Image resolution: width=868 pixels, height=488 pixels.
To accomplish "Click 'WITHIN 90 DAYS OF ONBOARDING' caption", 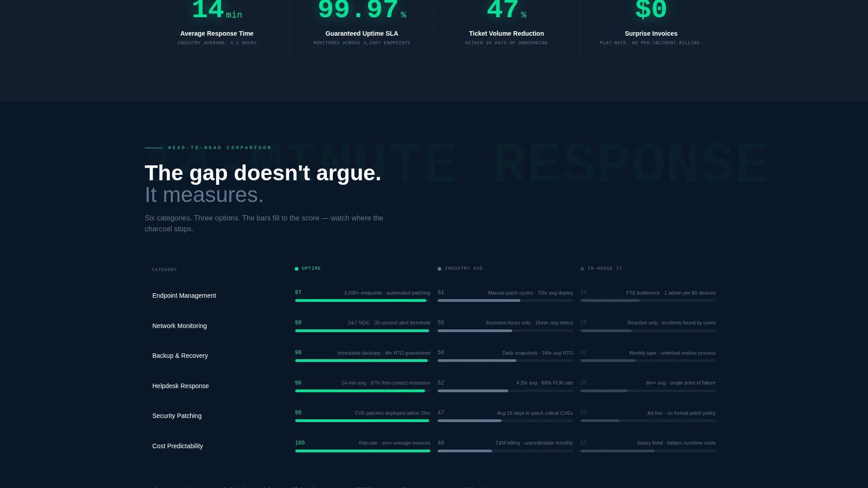I will [x=506, y=43].
